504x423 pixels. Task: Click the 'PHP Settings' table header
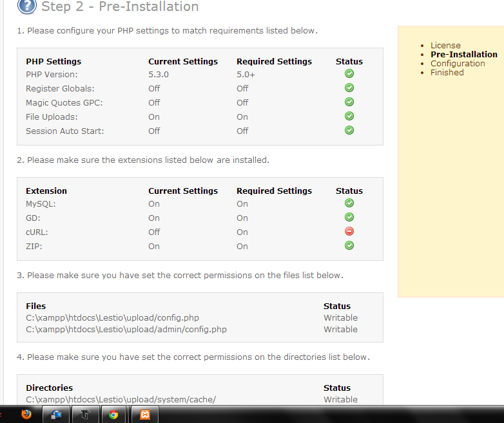(x=53, y=61)
